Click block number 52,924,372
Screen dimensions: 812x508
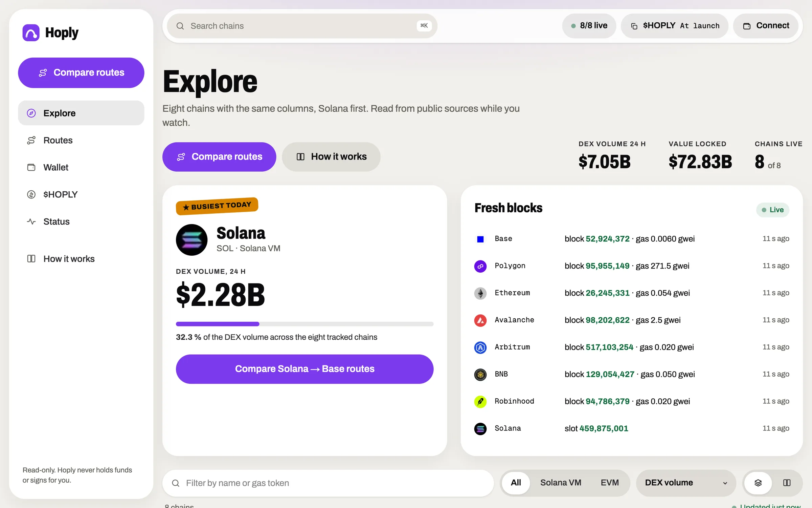608,239
